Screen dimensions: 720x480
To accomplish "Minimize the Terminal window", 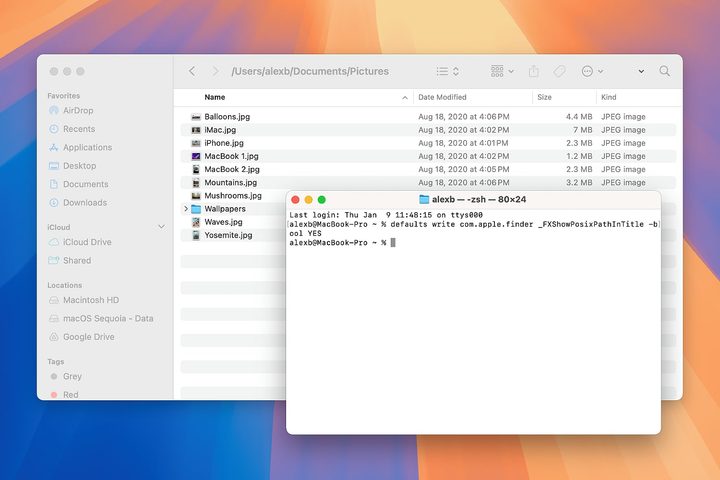I will [x=309, y=199].
